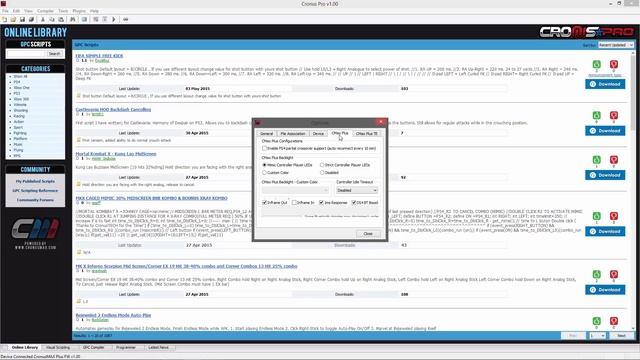640x360 pixels.
Task: Thumbs up the MKX Caged Mimic script
Action: 596,216
